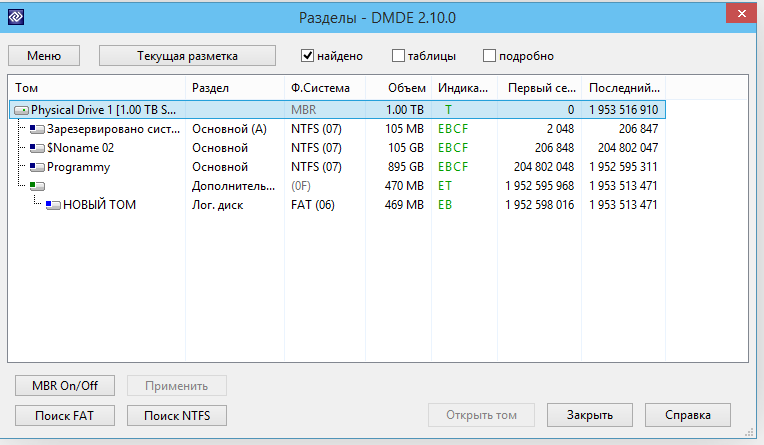764x445 pixels.
Task: Click the Дополнитель... partition type cell
Action: [233, 186]
